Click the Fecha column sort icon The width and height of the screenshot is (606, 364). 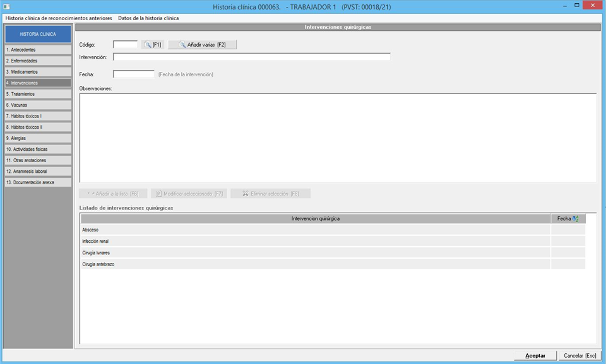point(575,219)
